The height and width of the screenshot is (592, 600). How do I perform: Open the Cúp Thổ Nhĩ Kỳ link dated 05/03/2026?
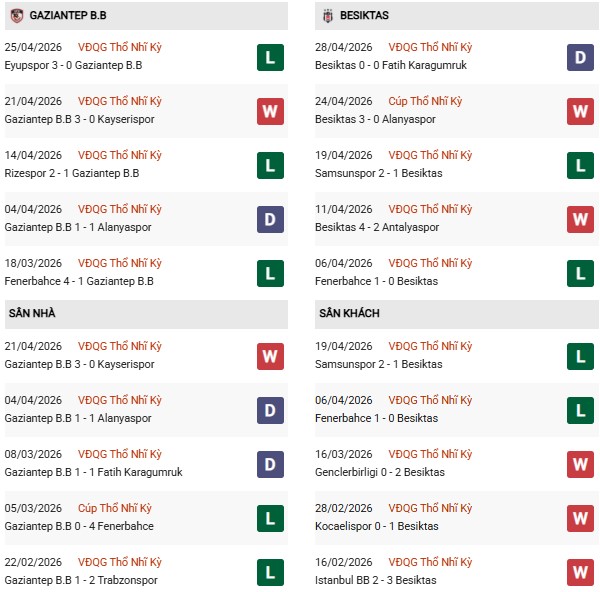pos(115,508)
